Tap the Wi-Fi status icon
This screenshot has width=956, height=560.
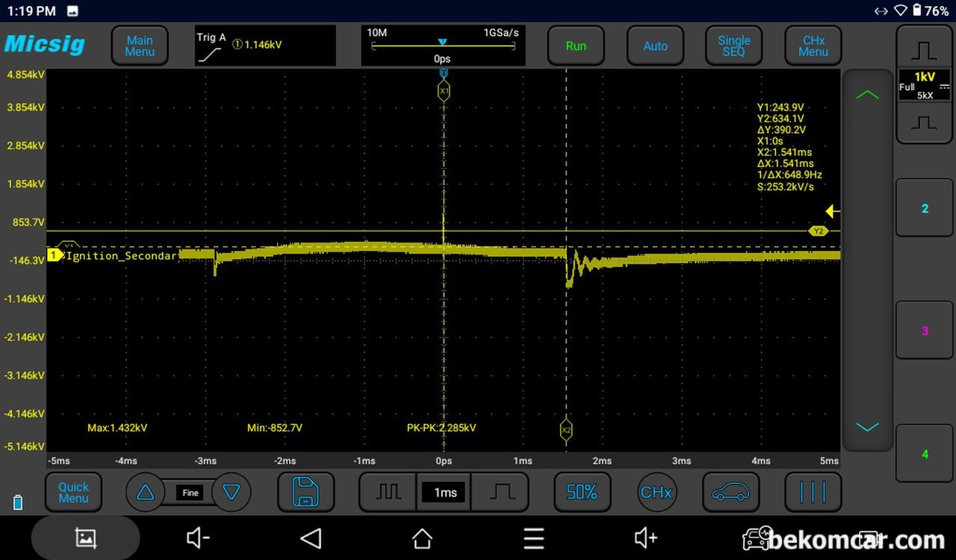pyautogui.click(x=901, y=10)
